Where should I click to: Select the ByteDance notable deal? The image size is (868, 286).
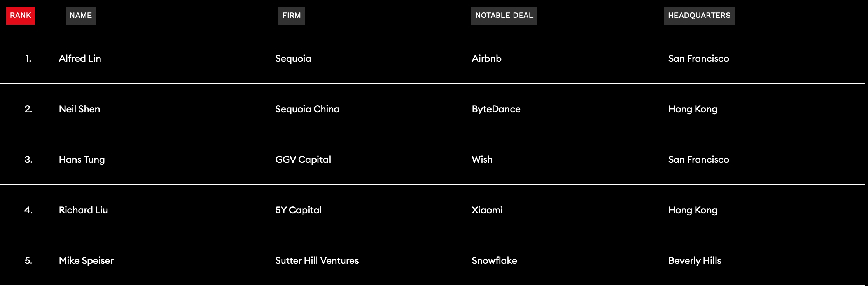496,109
